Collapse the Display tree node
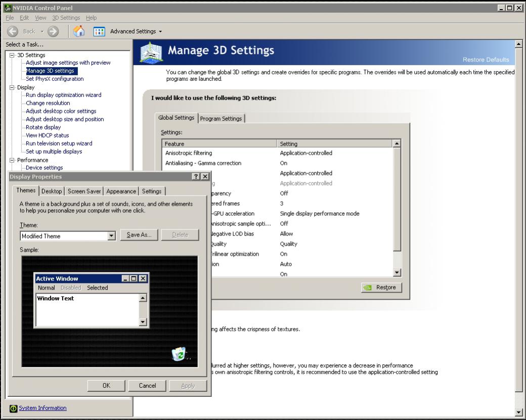Viewport: 526px width, 420px height. (x=12, y=87)
